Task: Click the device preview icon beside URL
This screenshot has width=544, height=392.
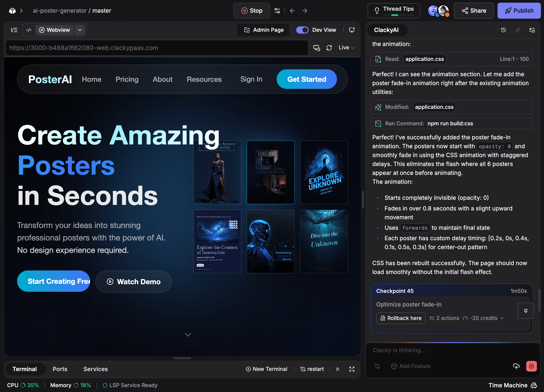Action: tap(317, 48)
